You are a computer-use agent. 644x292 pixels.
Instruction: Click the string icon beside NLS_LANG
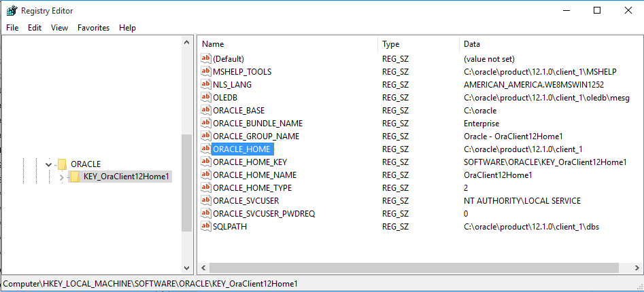[206, 84]
